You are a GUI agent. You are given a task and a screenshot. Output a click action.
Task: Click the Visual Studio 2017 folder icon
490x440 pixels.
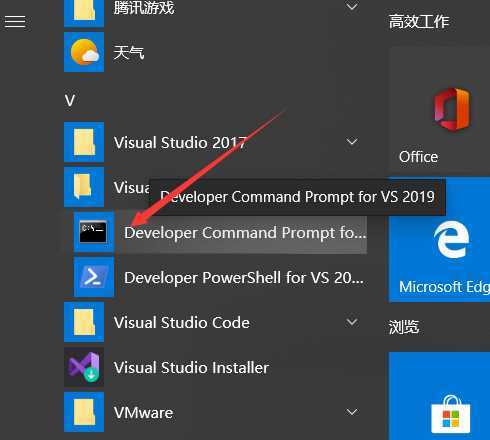click(x=84, y=142)
